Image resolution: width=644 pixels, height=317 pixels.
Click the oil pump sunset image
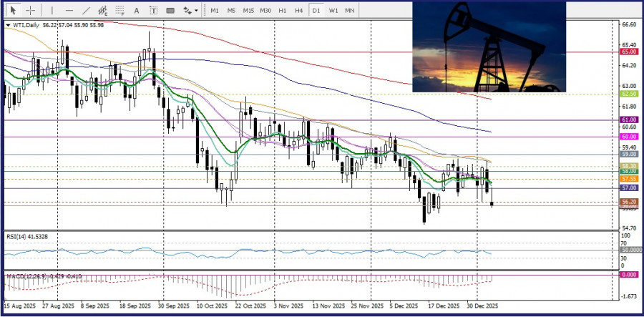point(489,47)
